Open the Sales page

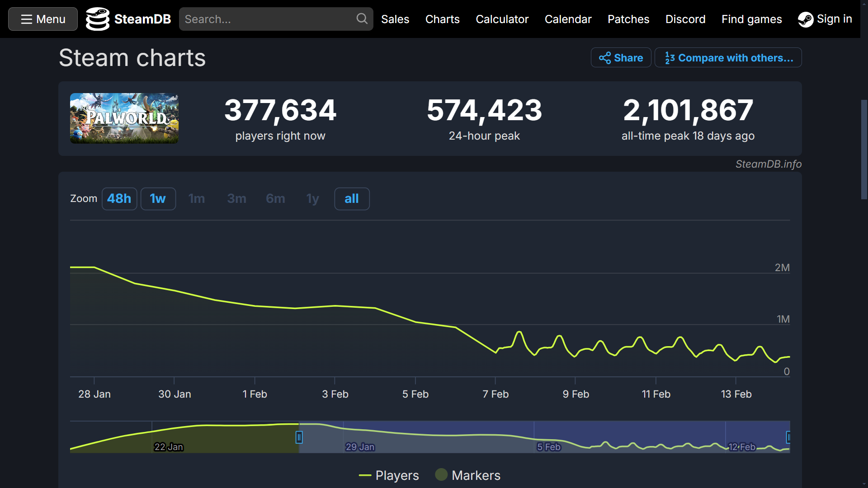395,19
